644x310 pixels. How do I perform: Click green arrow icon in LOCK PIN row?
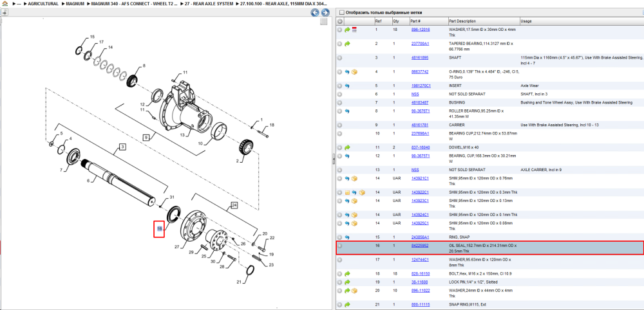(347, 282)
